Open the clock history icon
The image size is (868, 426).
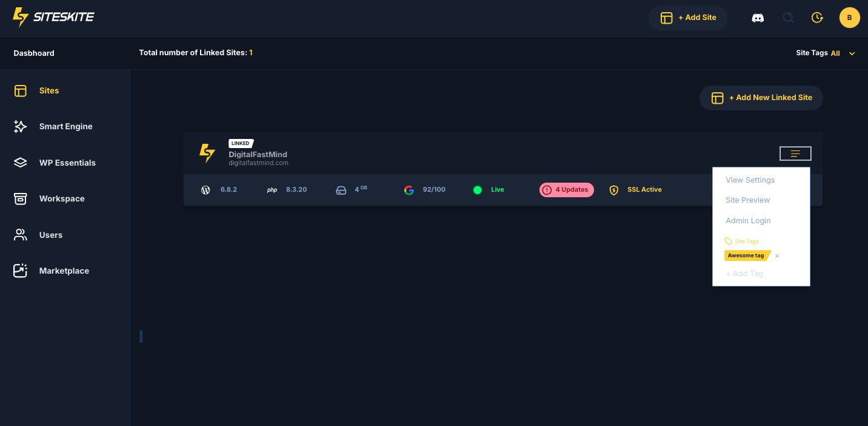[817, 18]
